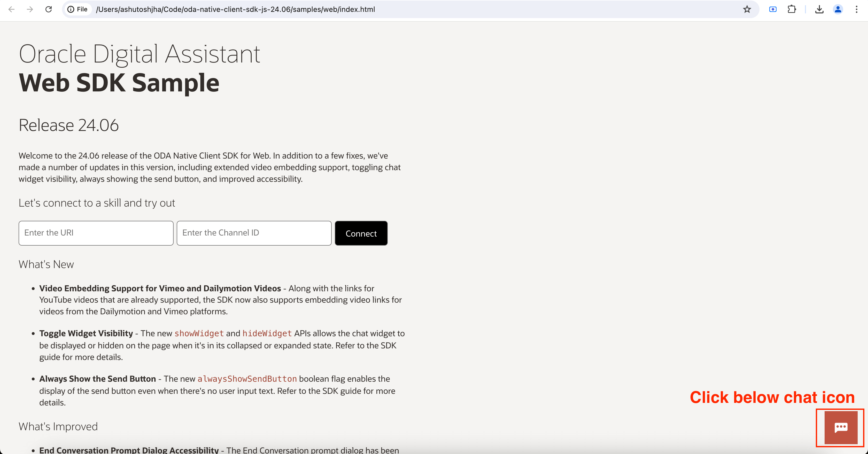Focus the Enter the Channel ID field
Screen dimensions: 868x454
[x=254, y=233]
